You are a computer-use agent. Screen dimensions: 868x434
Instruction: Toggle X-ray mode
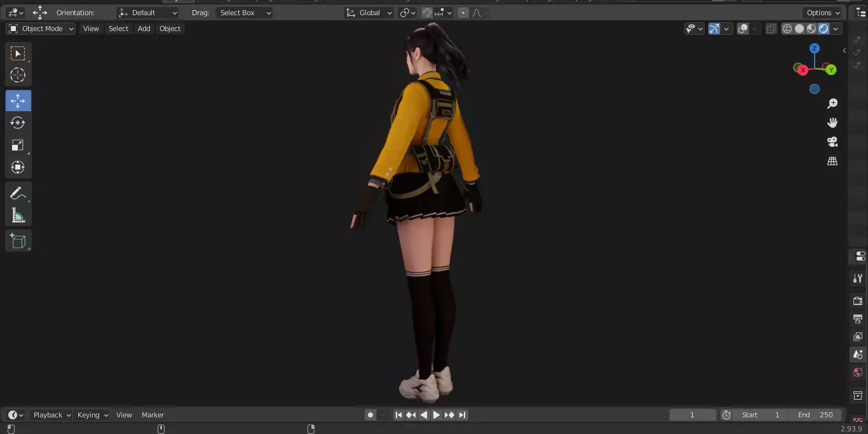click(x=771, y=29)
